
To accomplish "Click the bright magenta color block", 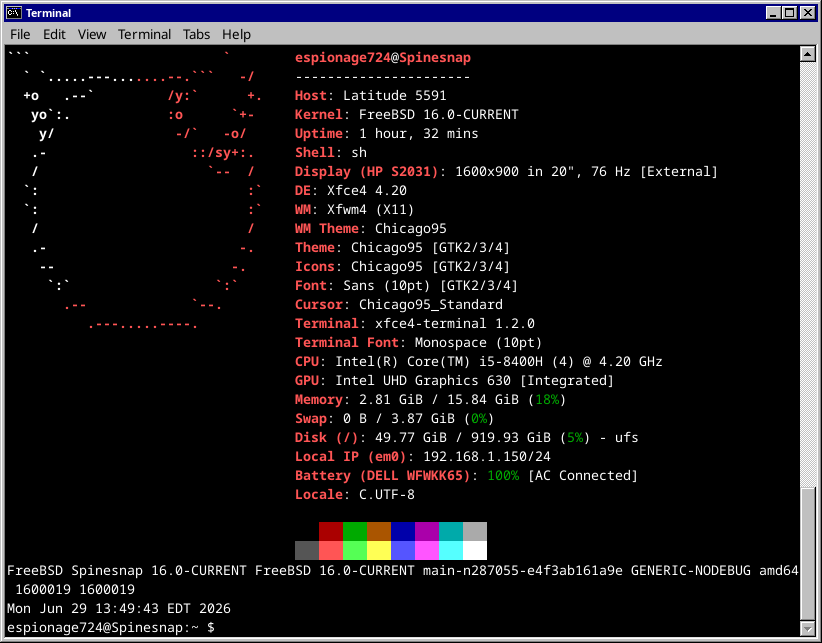I will tap(427, 550).
